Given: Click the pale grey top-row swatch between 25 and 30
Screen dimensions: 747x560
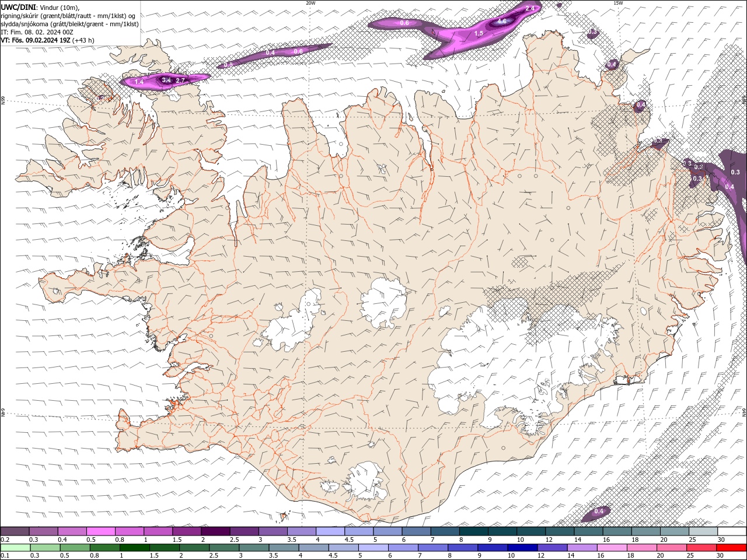Looking at the screenshot, I should click(x=703, y=531).
